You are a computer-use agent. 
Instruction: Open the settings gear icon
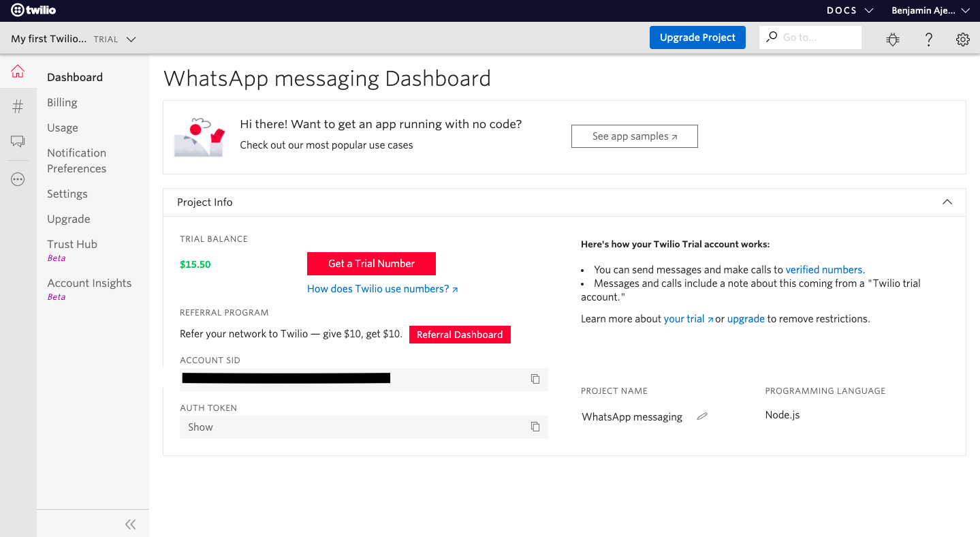962,39
